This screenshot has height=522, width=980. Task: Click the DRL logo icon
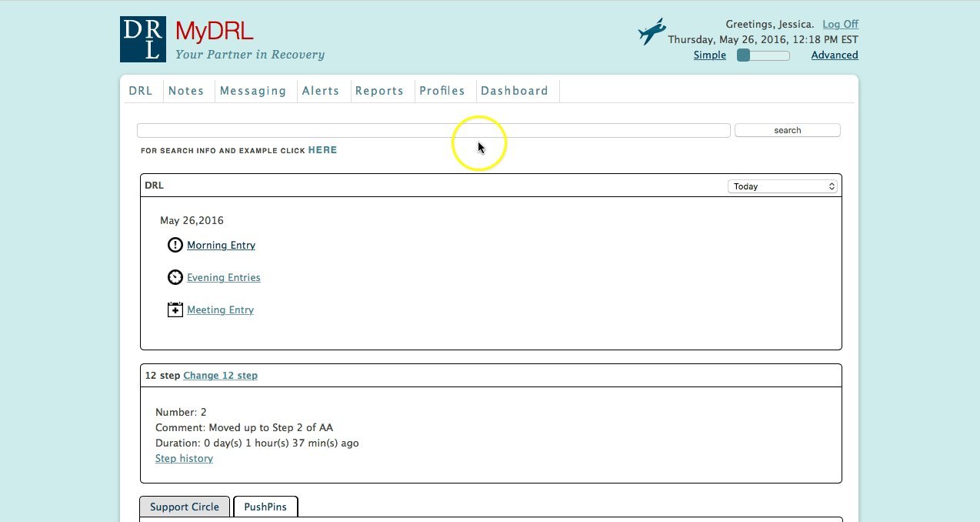tap(143, 39)
